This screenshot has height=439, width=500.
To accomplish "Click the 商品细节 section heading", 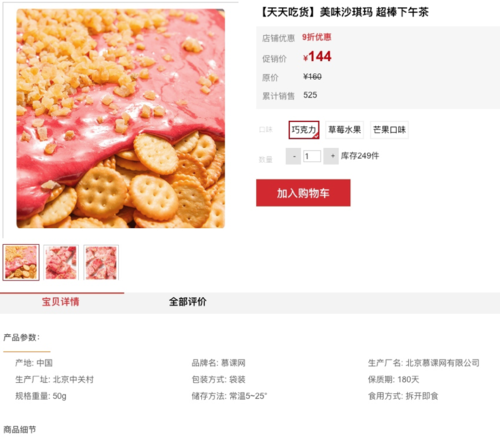I will pyautogui.click(x=20, y=429).
